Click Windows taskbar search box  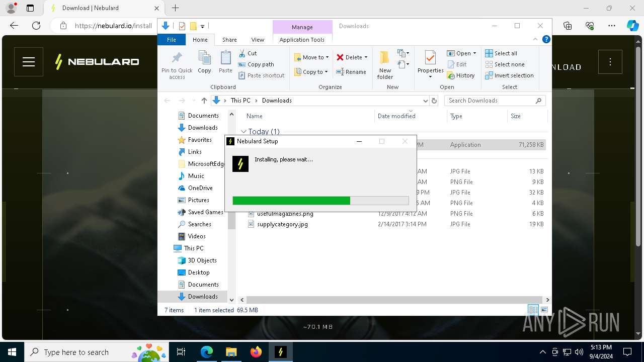[97, 352]
